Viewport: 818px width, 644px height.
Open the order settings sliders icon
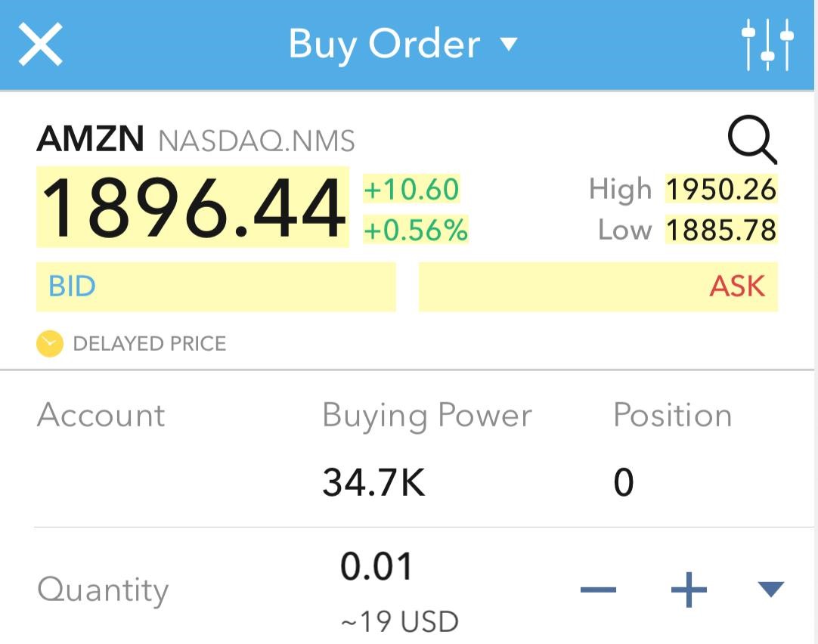click(767, 45)
